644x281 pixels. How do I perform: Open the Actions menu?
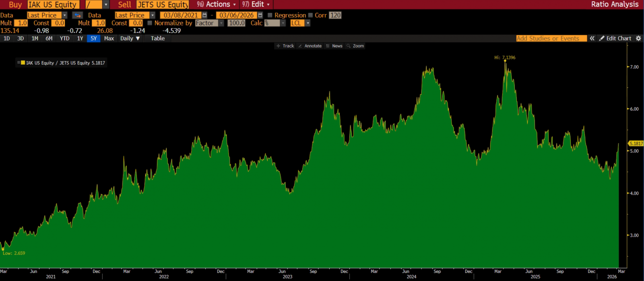tap(217, 4)
